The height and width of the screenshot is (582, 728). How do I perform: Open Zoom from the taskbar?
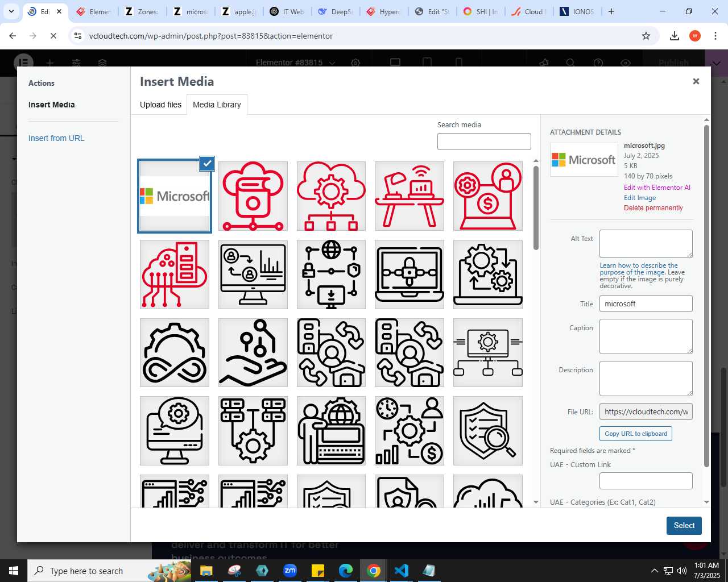[290, 571]
